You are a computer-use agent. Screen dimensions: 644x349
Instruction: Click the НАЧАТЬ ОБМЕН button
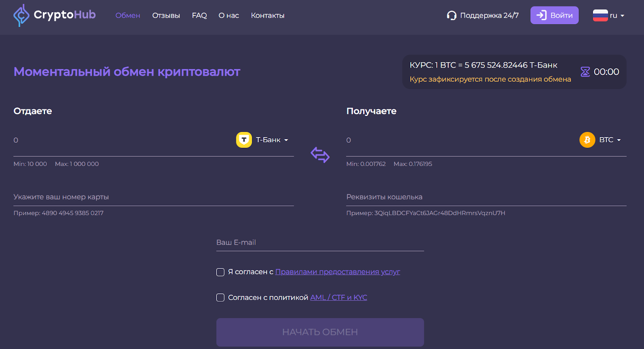point(320,332)
